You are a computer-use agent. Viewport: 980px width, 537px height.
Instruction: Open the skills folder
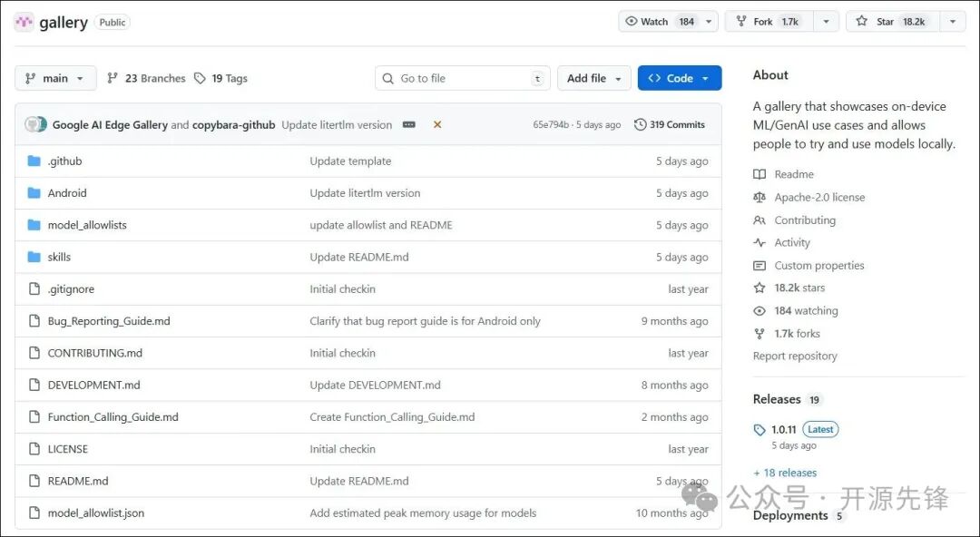(x=60, y=257)
